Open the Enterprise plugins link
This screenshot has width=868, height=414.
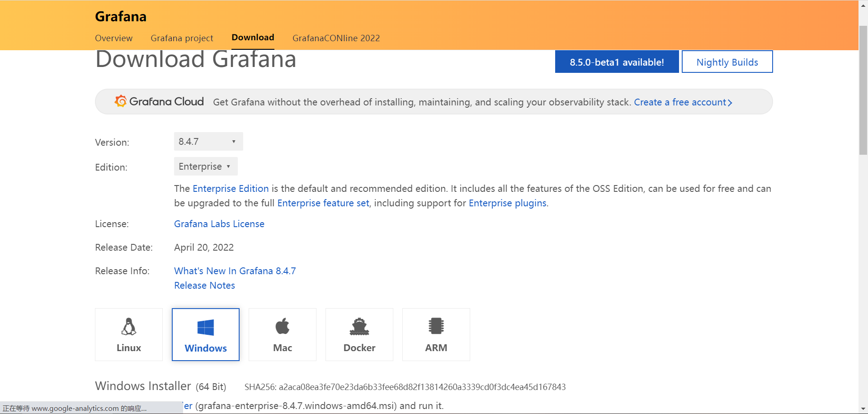click(x=508, y=203)
